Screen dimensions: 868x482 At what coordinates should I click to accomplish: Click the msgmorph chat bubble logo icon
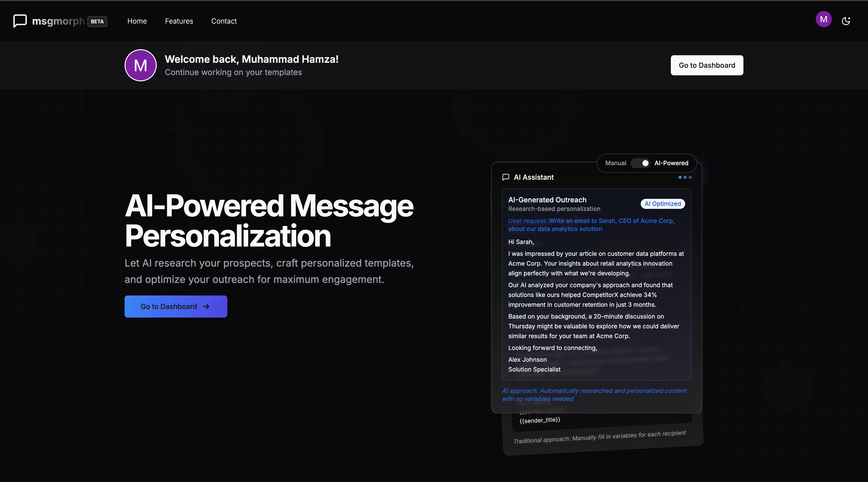point(20,21)
